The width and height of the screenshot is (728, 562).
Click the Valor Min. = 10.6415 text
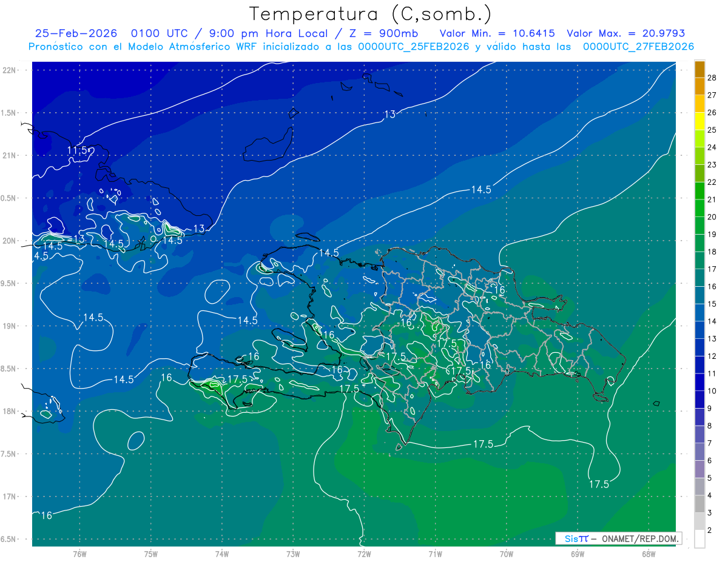pyautogui.click(x=497, y=33)
